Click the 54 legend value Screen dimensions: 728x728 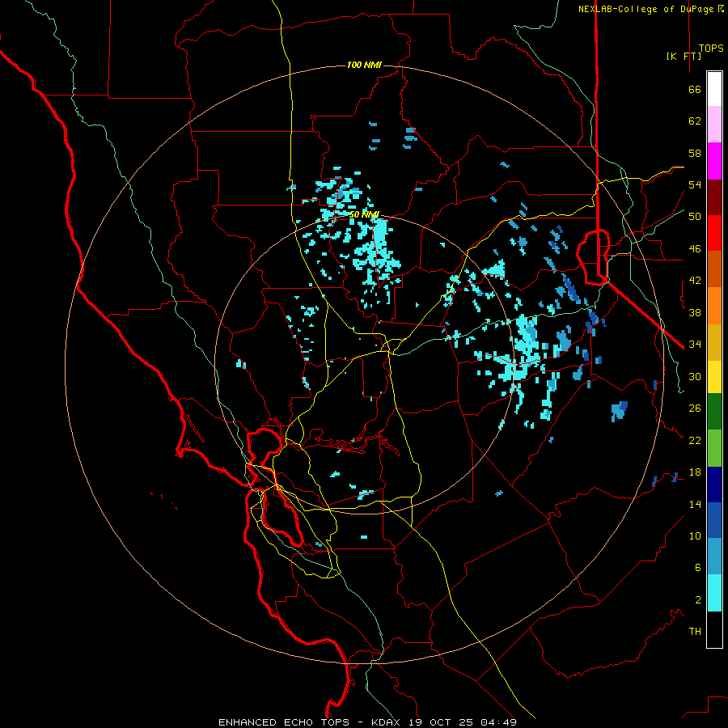pyautogui.click(x=695, y=184)
